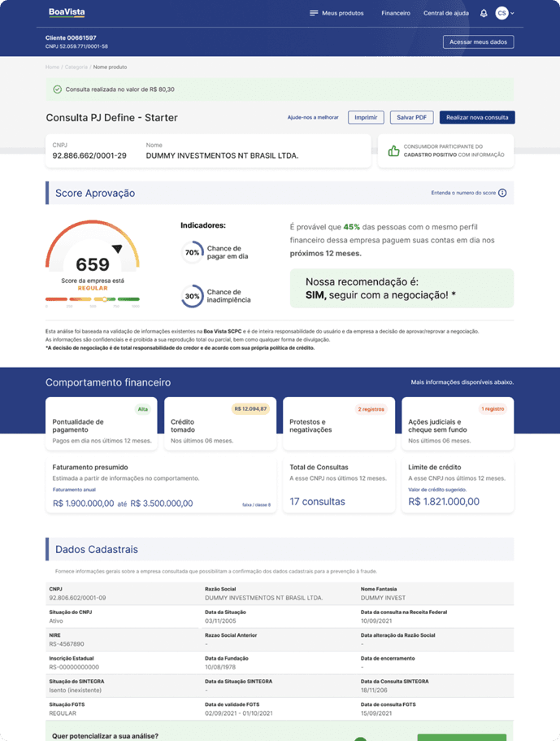Click Ajude-nos a melhorar link
Viewport: 560px width, 741px height.
tap(313, 117)
